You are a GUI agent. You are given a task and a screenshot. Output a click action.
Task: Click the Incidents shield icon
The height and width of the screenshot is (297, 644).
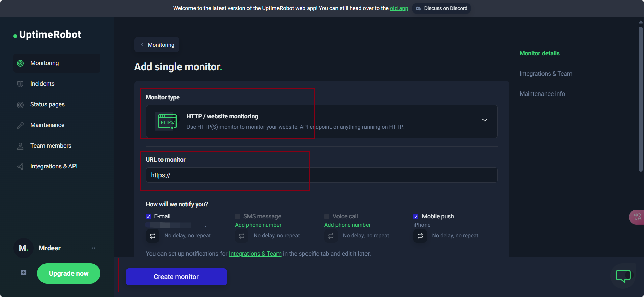[20, 84]
